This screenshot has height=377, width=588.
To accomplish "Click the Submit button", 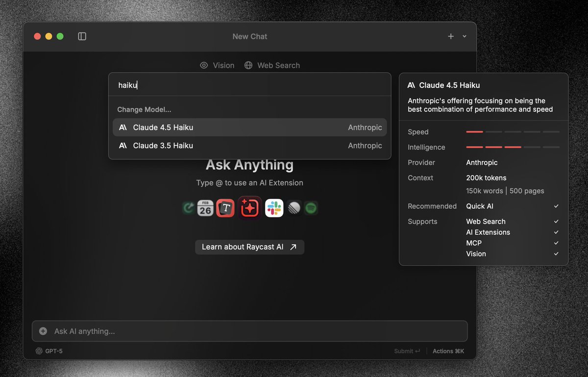I will (x=407, y=351).
